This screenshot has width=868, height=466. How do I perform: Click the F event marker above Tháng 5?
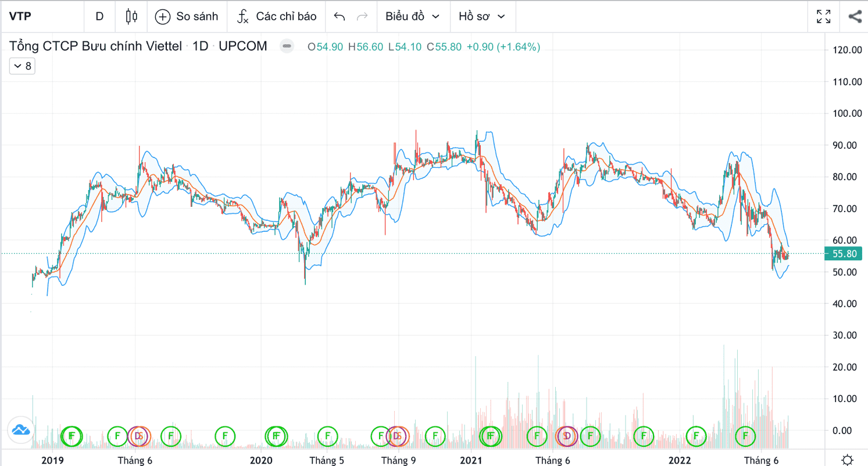[328, 435]
